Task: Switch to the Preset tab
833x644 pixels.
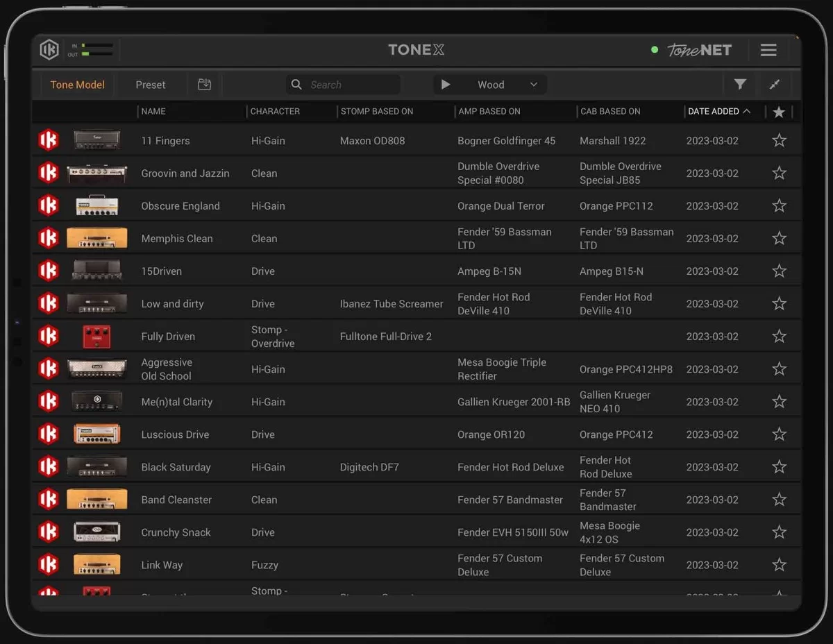Action: (x=150, y=84)
